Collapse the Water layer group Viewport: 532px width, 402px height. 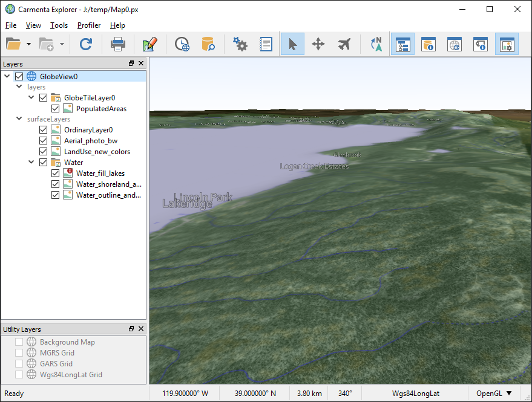click(31, 163)
